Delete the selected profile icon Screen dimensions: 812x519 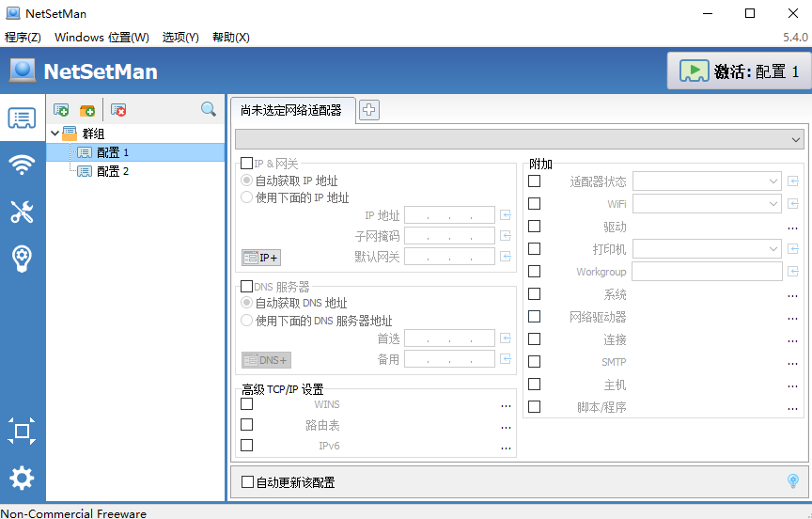(118, 110)
